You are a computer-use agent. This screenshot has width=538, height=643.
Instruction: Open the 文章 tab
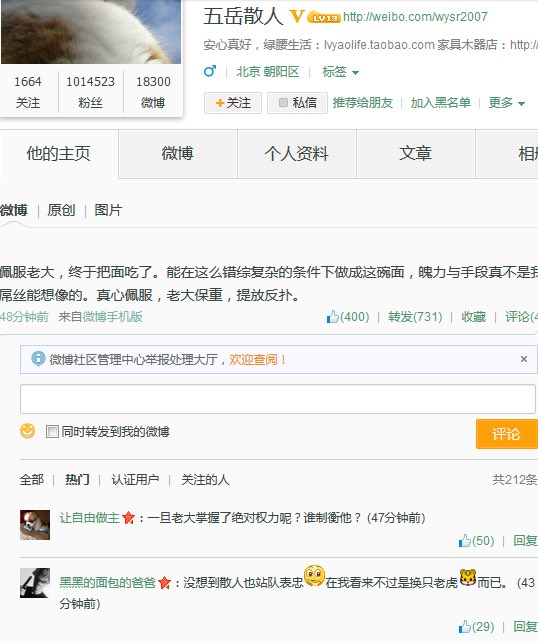(415, 154)
